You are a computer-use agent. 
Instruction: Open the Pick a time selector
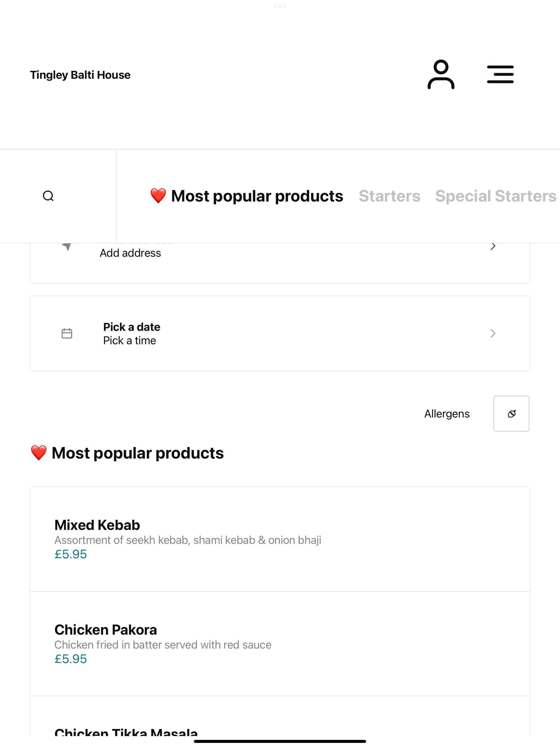click(129, 340)
